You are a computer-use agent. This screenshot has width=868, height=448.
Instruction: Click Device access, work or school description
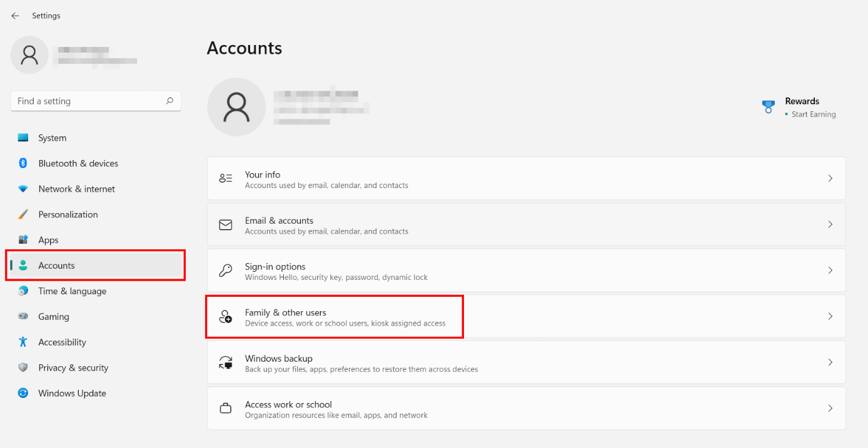point(345,324)
